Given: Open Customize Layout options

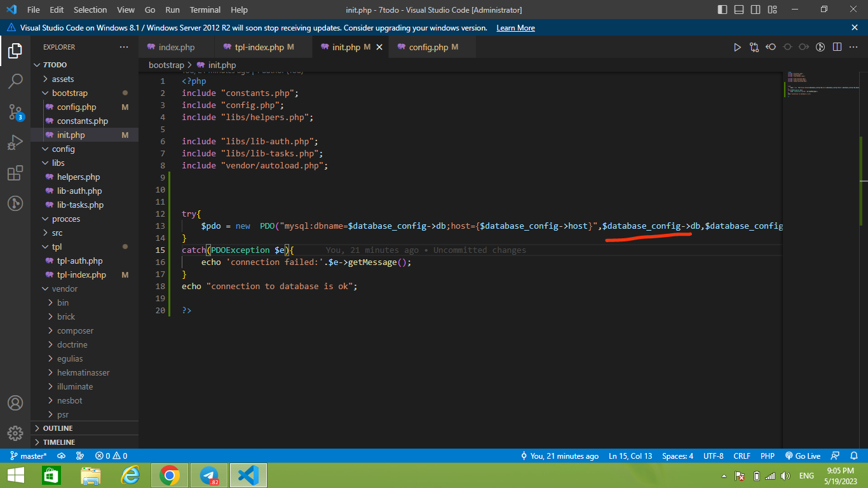Looking at the screenshot, I should [x=772, y=10].
